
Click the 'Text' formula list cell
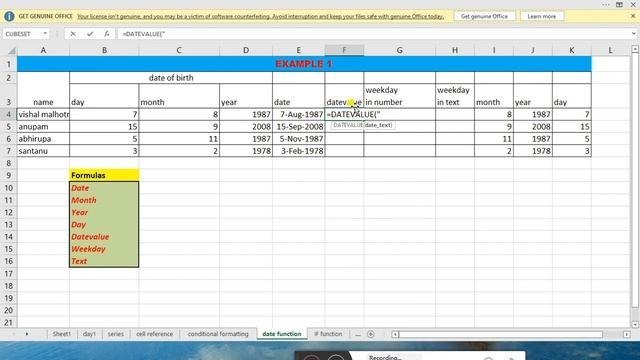[x=104, y=261]
